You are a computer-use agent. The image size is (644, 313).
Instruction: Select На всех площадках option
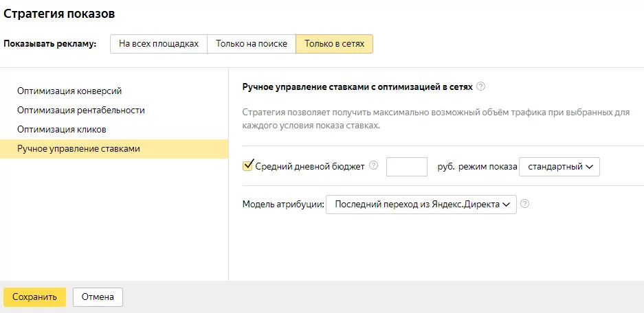159,44
